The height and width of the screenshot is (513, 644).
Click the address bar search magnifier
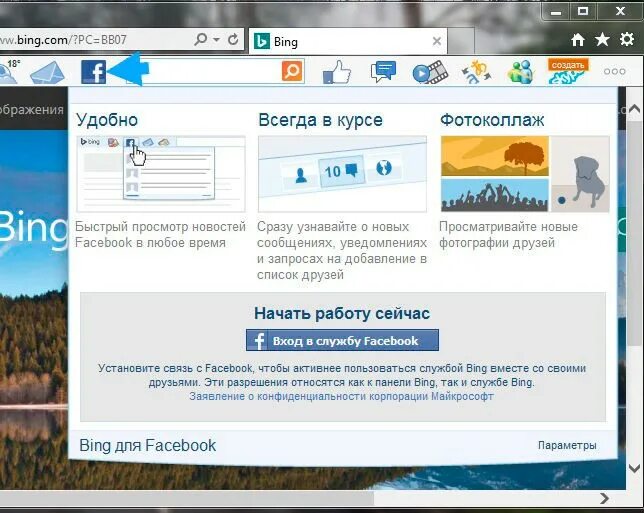pos(200,39)
